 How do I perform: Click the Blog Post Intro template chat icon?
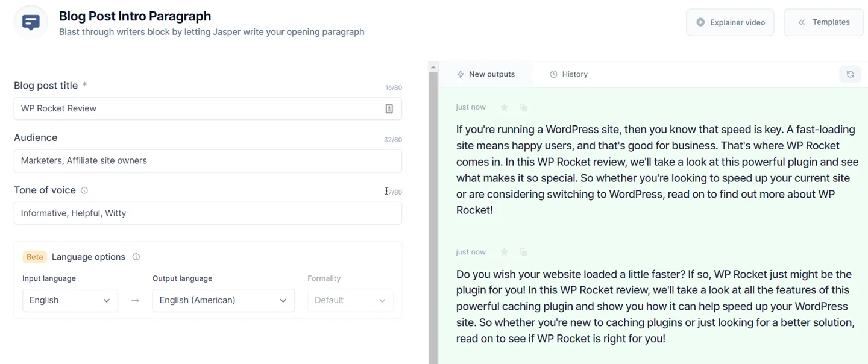click(31, 23)
